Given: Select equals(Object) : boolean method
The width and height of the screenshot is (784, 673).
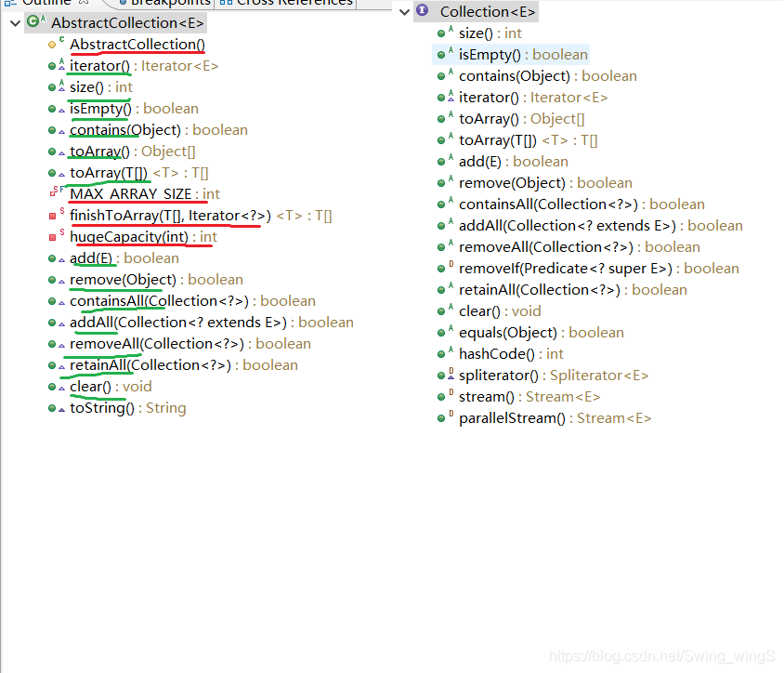Looking at the screenshot, I should coord(541,333).
